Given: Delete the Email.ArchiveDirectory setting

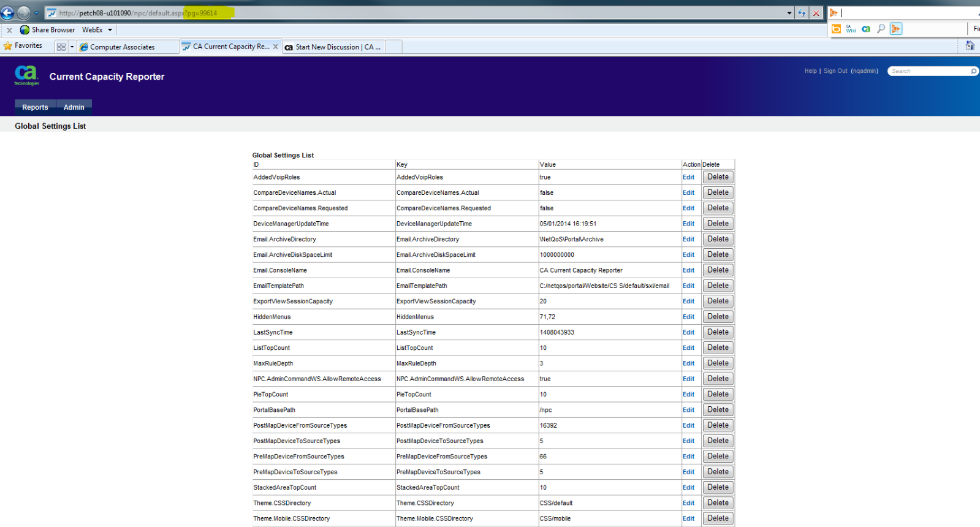Looking at the screenshot, I should pos(718,239).
